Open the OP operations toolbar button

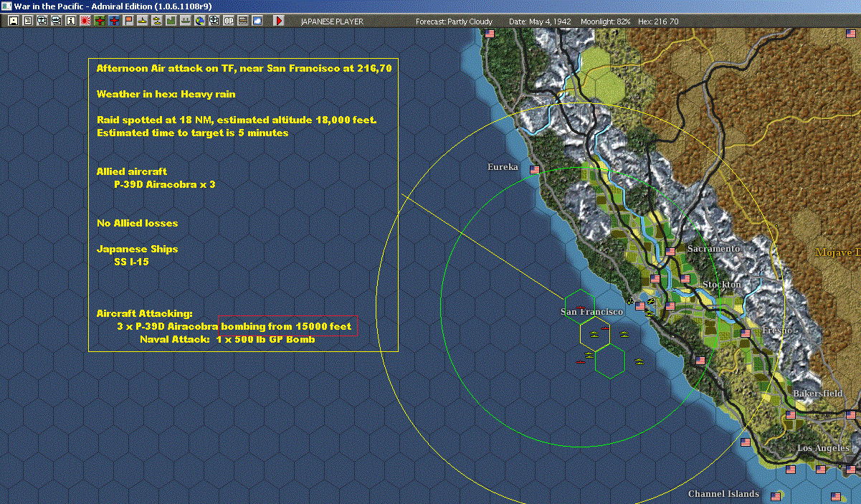229,22
